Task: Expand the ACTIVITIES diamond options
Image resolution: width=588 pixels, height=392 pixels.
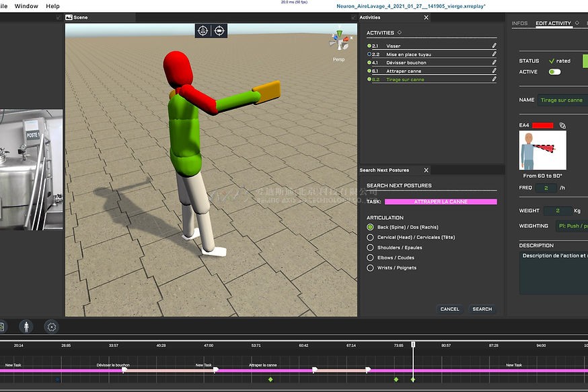Action: (400, 32)
